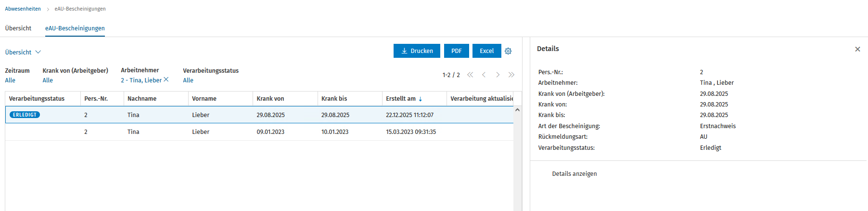868x211 pixels.
Task: Open the 'Details anzeigen' link
Action: click(574, 174)
